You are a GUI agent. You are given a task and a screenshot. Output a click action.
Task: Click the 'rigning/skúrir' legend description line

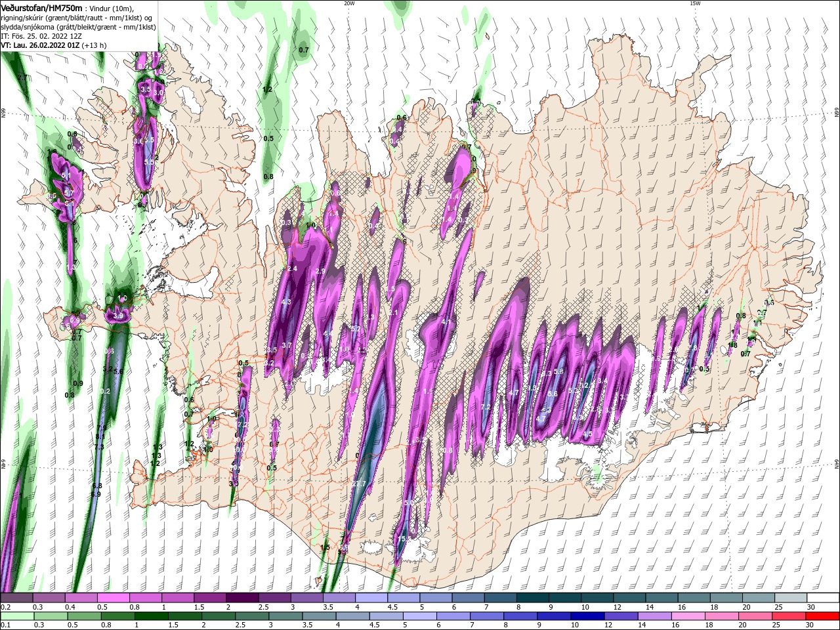tap(77, 18)
